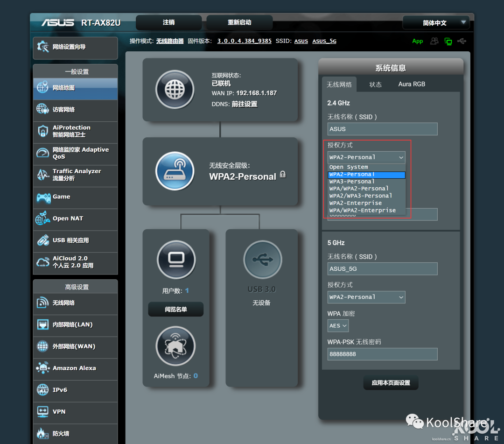Image resolution: width=504 pixels, height=444 pixels.
Task: Click the Internet status globe icon
Action: 175,90
